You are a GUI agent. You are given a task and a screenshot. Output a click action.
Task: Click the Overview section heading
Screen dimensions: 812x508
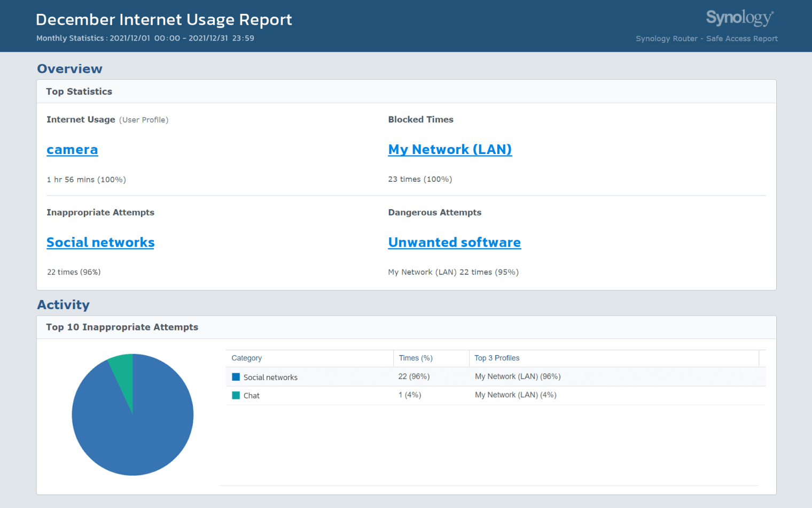pyautogui.click(x=69, y=68)
